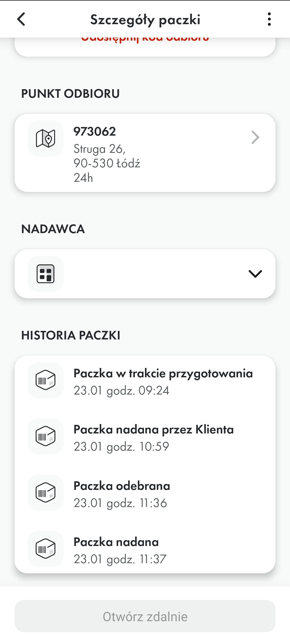Tap the 'Szczegóły paczki' page title
Screen dimensions: 290x644
click(x=145, y=20)
